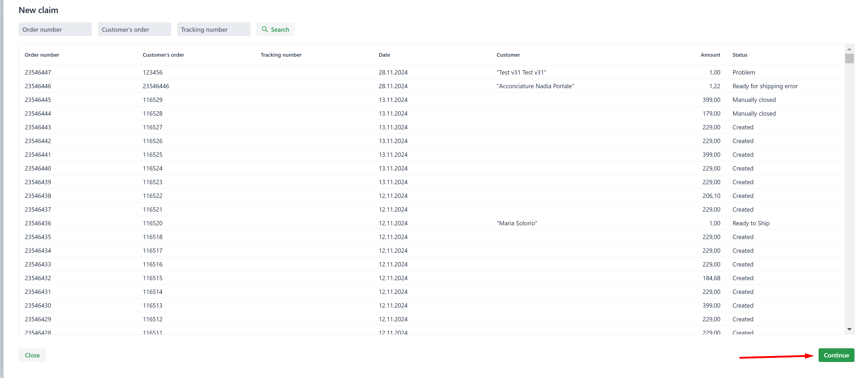Select Manually closed order 23546445
Image resolution: width=868 pixels, height=378 pixels.
pyautogui.click(x=431, y=100)
